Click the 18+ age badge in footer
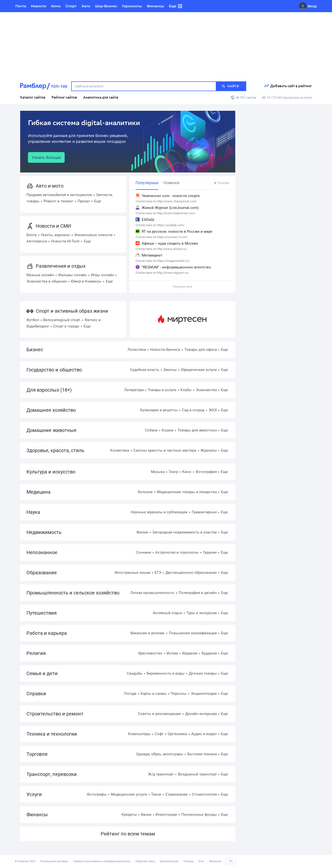The height and width of the screenshot is (868, 332). click(x=231, y=861)
